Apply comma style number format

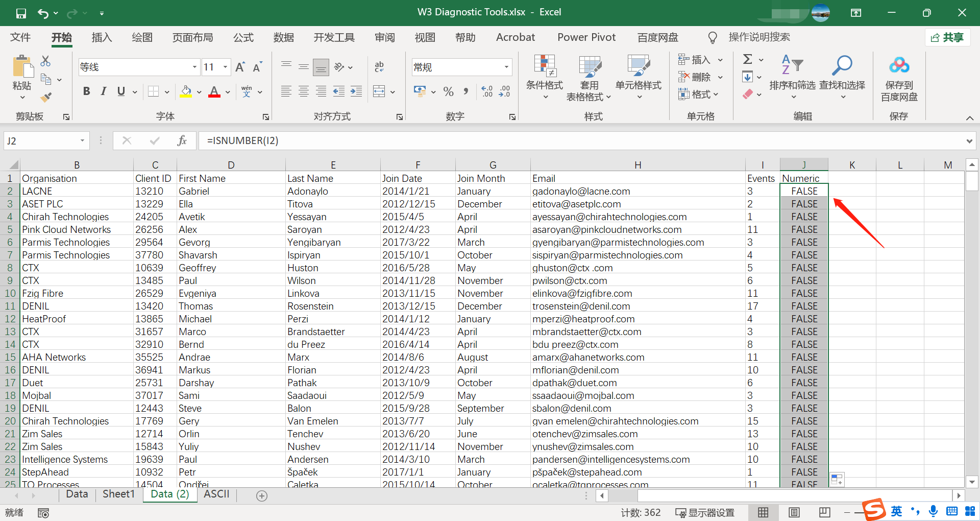tap(466, 91)
